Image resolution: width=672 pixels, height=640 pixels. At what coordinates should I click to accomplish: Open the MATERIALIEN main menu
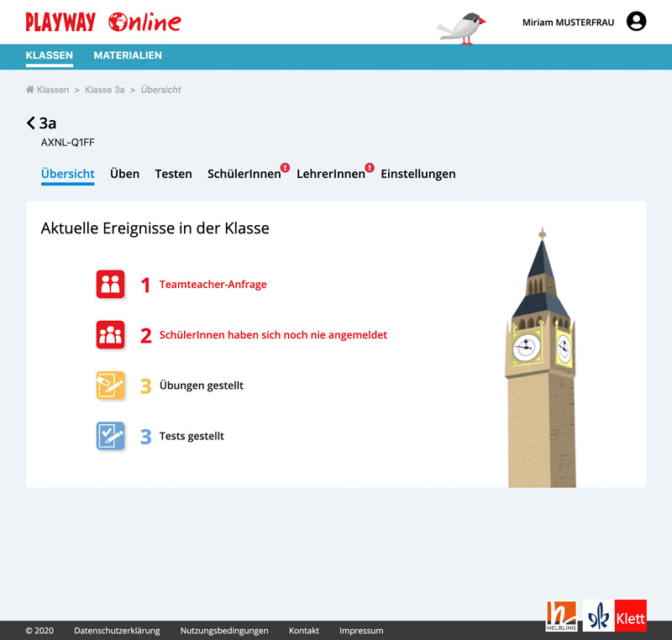[128, 55]
